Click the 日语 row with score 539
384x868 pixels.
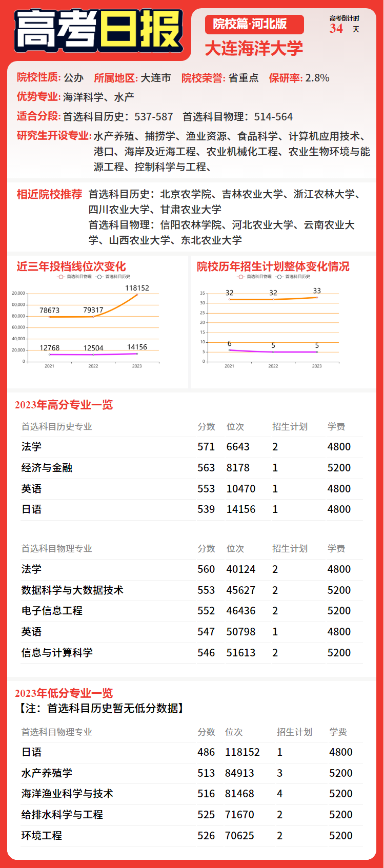[x=192, y=509]
